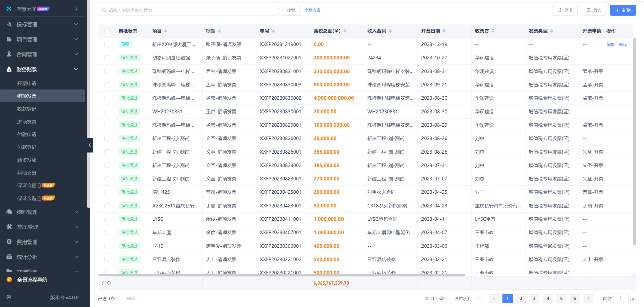
Task: Click the settings icon beside version number
Action: point(9,297)
